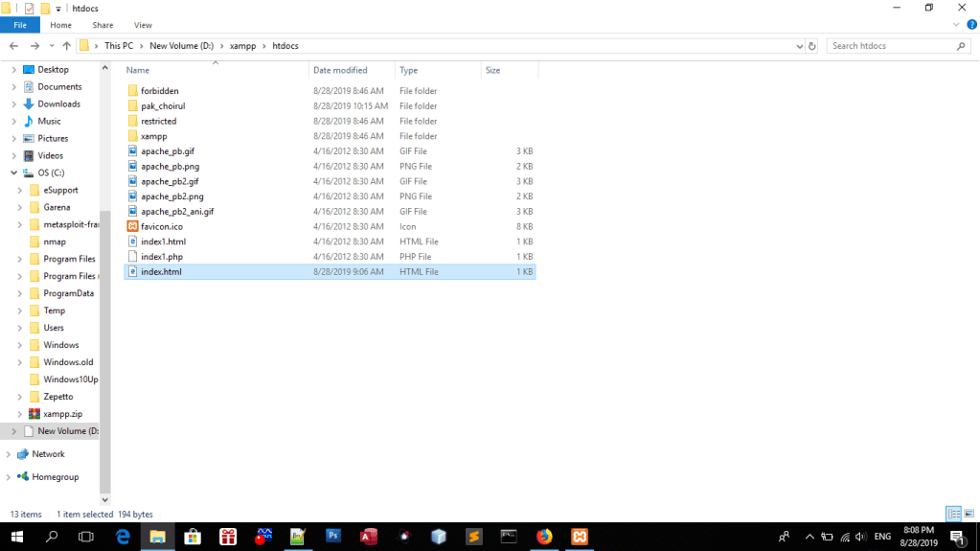The image size is (980, 551).
Task: Click the Search htdocs input field
Action: tap(891, 46)
